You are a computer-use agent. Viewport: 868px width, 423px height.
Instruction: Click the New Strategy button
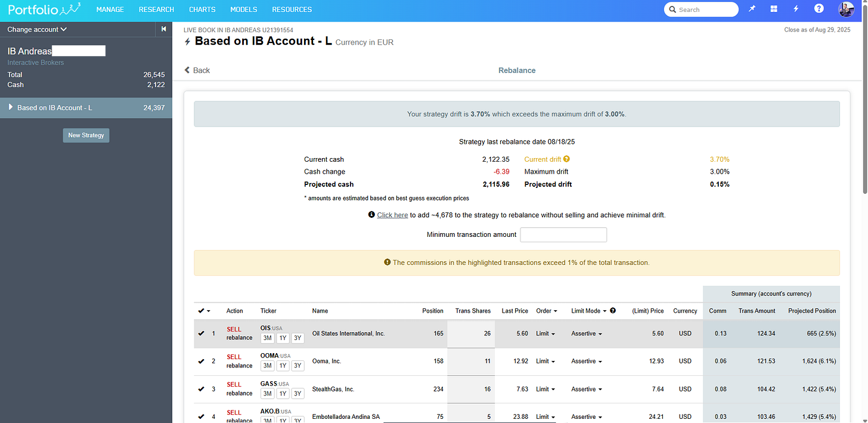click(86, 135)
